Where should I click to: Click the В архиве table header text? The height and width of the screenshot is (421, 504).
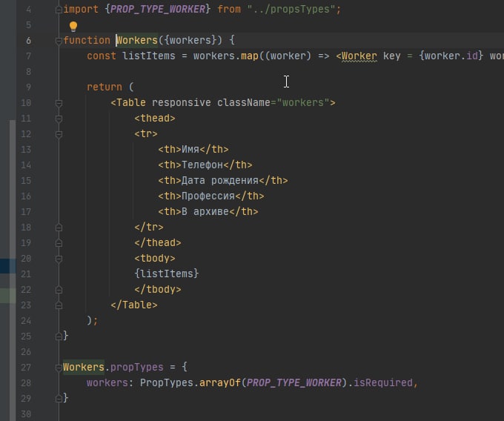coord(205,212)
